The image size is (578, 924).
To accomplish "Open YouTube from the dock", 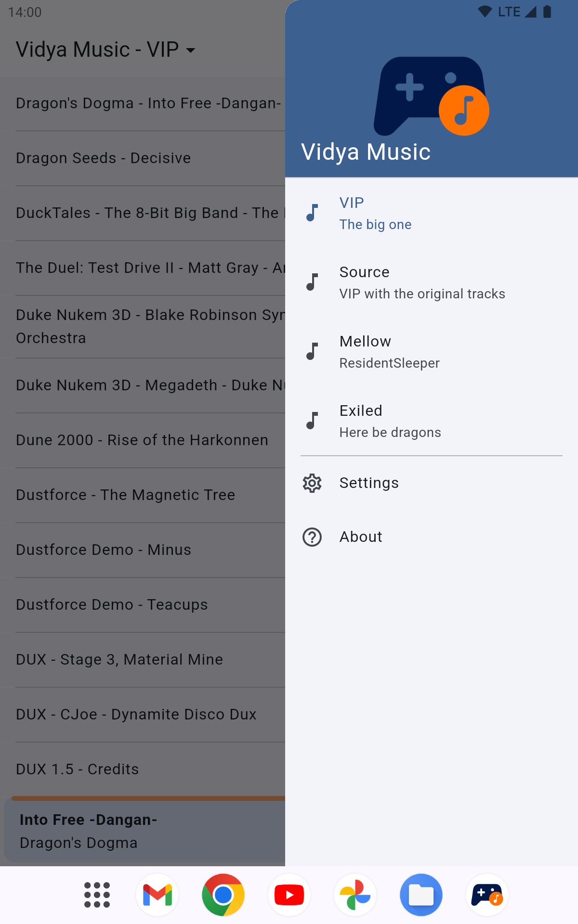I will point(289,895).
